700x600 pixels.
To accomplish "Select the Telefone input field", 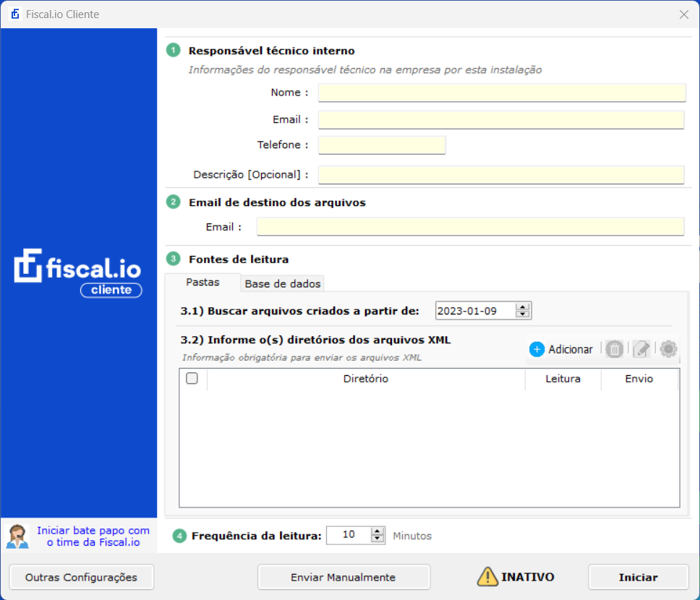I will click(x=382, y=145).
